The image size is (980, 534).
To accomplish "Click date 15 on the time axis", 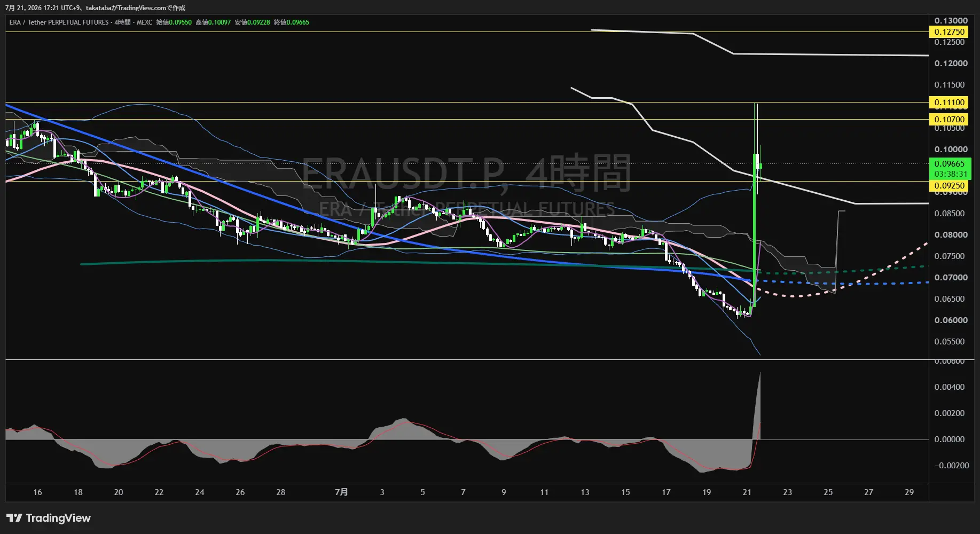I will pyautogui.click(x=625, y=492).
